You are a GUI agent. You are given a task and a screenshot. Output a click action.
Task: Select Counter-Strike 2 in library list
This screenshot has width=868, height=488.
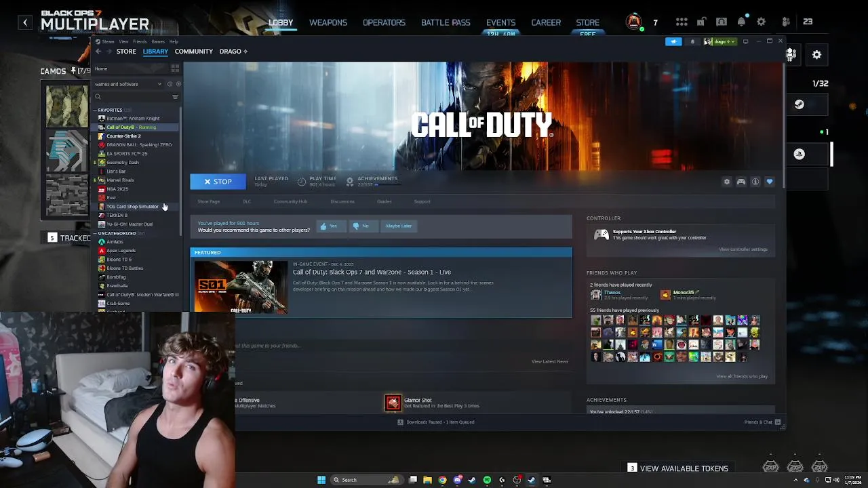click(136, 136)
